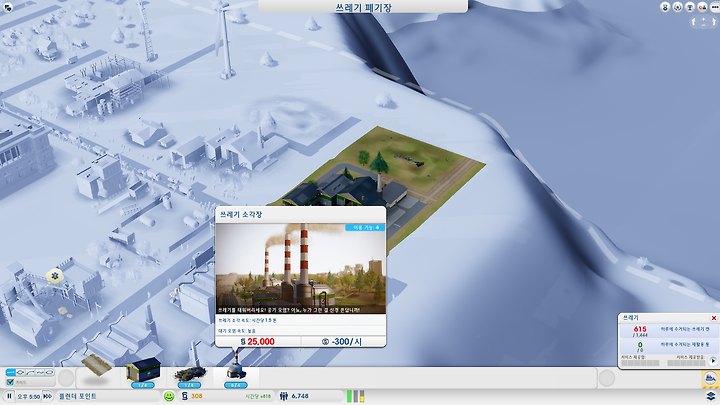Select the circle road drawing tool
The image size is (720, 405).
(x=50, y=372)
